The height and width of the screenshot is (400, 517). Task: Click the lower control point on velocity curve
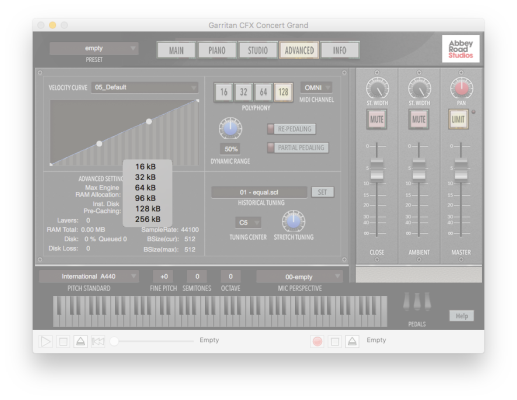pyautogui.click(x=99, y=144)
